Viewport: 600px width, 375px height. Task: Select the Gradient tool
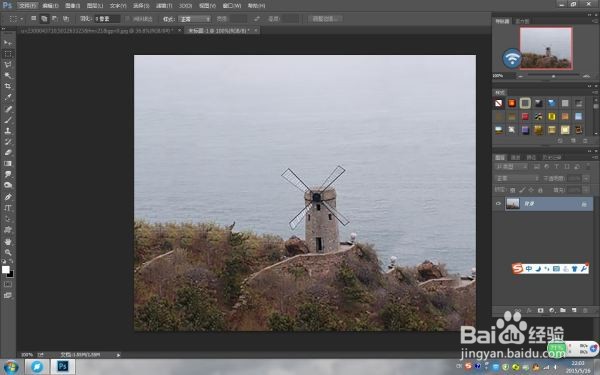8,163
